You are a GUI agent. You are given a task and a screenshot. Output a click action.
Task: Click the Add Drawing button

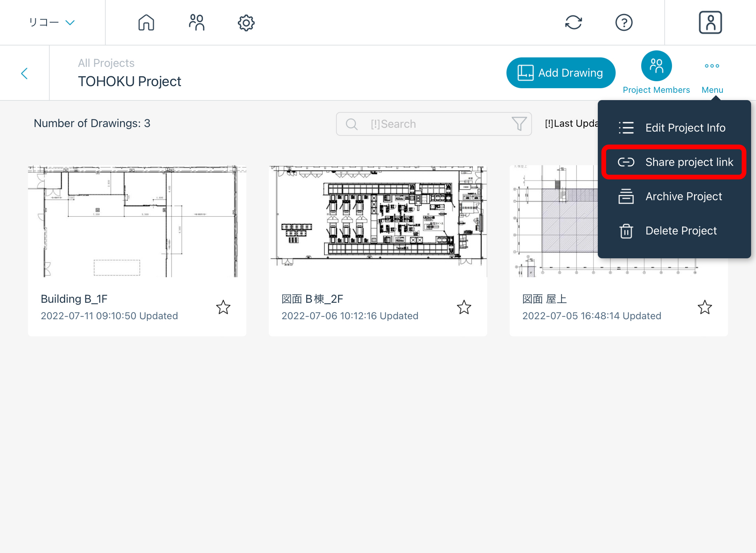pos(561,73)
